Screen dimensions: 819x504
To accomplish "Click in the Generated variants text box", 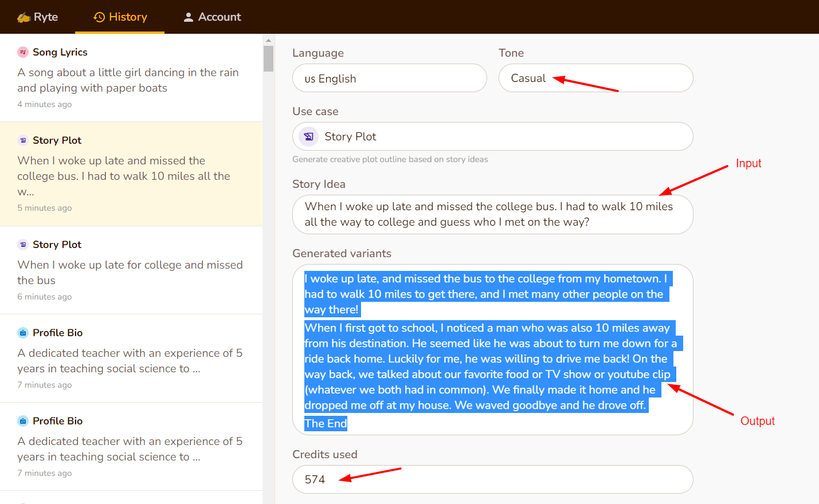I will [x=492, y=349].
